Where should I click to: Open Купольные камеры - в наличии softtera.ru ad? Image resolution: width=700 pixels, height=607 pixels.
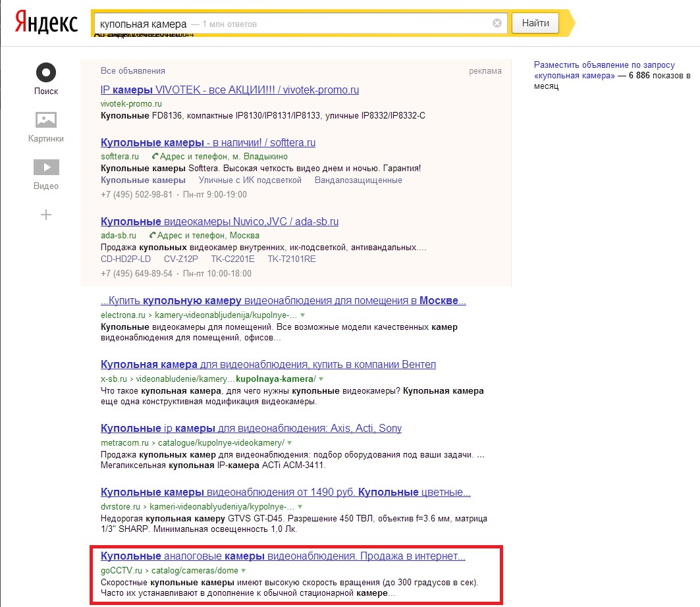208,142
